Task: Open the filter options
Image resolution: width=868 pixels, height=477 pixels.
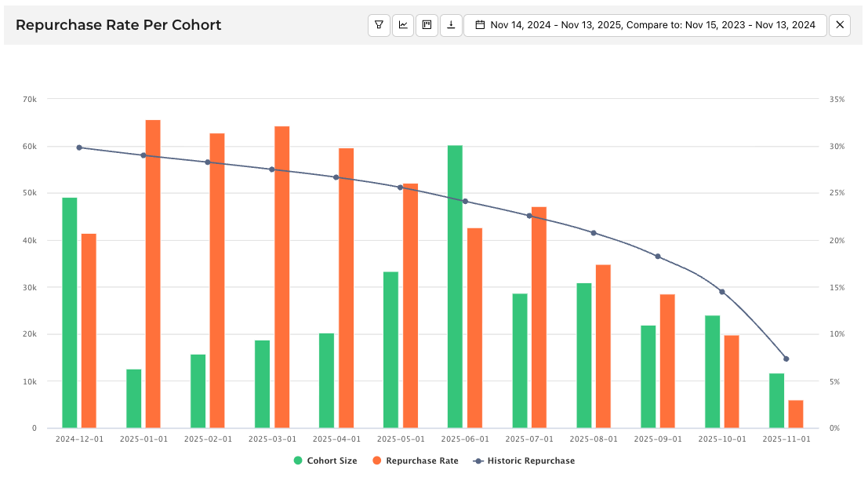Action: 379,24
